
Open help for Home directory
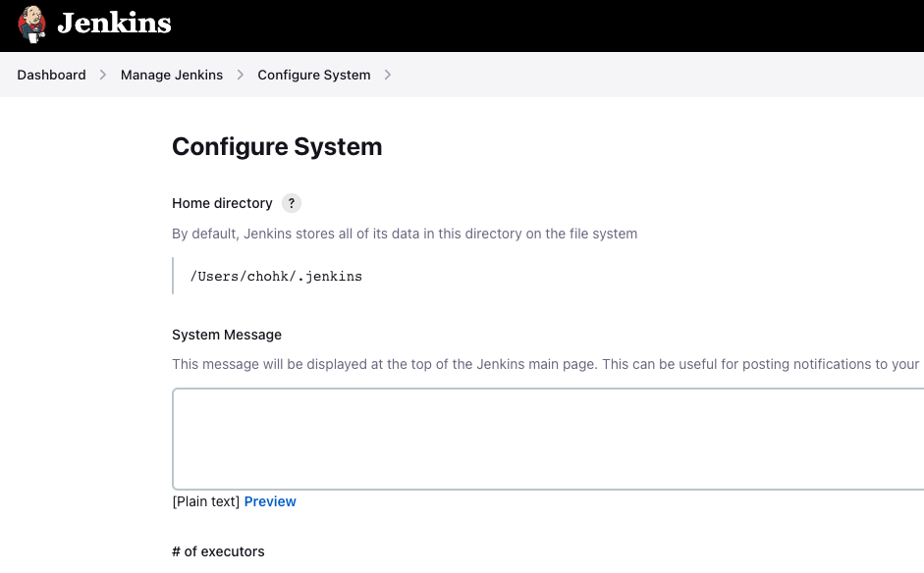pyautogui.click(x=291, y=203)
